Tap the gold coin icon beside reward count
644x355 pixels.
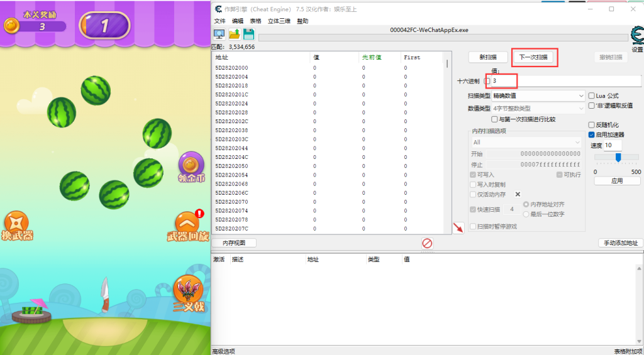tap(11, 26)
